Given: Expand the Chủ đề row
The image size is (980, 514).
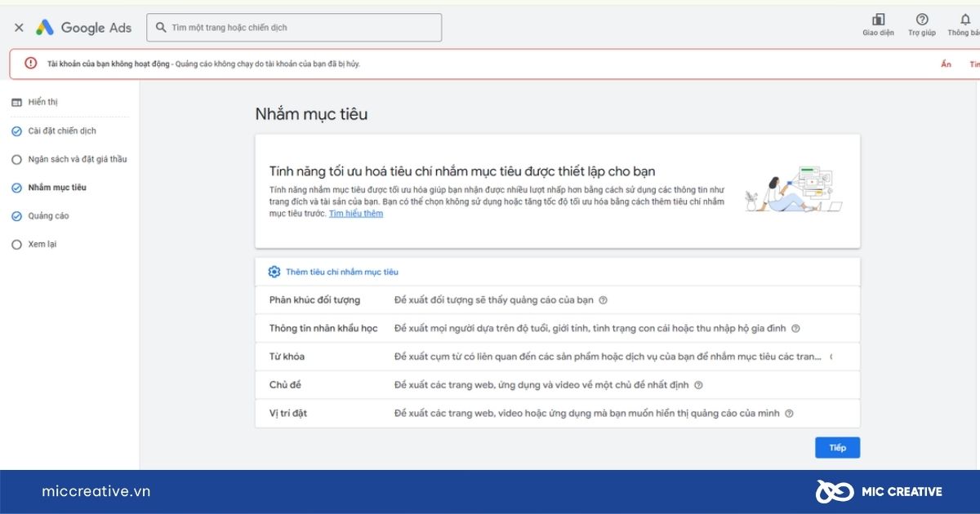Looking at the screenshot, I should pos(557,385).
